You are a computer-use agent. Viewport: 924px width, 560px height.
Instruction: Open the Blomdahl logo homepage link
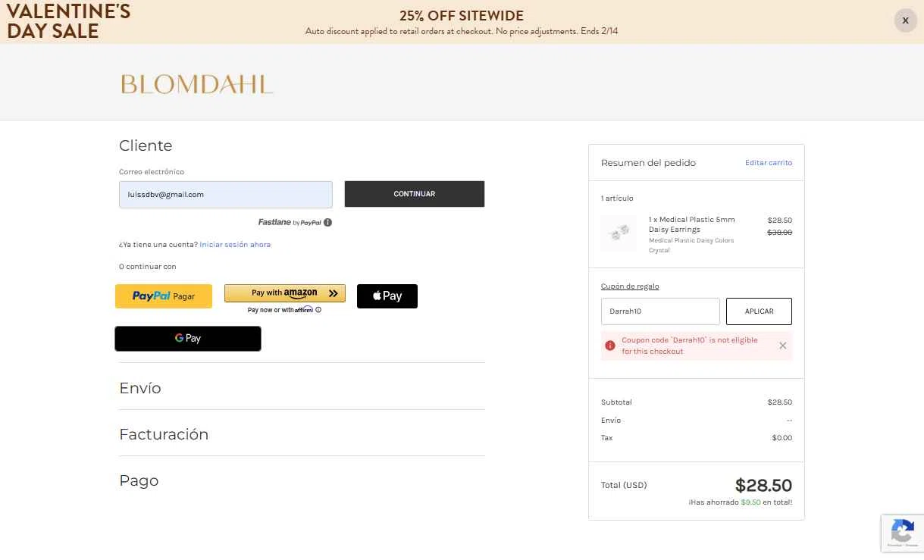click(197, 84)
